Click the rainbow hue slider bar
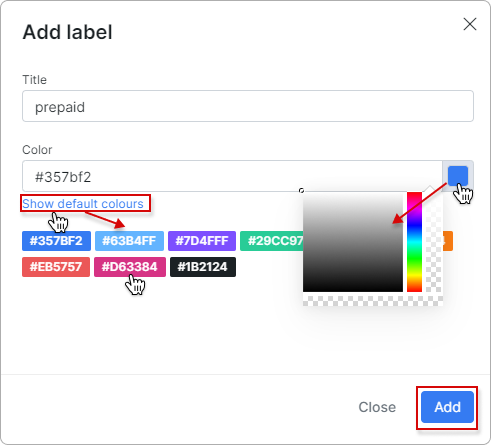 pyautogui.click(x=414, y=242)
